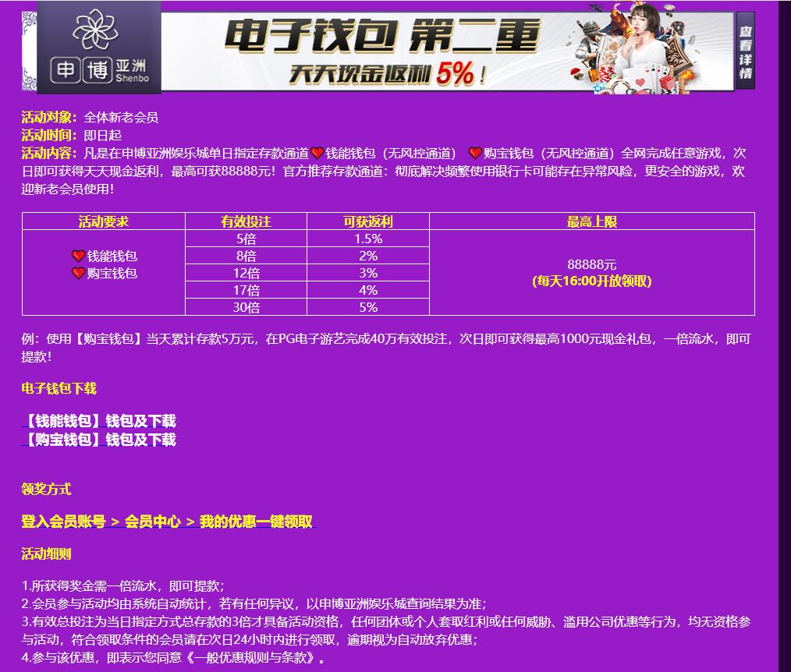Click the 活动对象 label
This screenshot has height=672, width=791.
click(x=49, y=117)
